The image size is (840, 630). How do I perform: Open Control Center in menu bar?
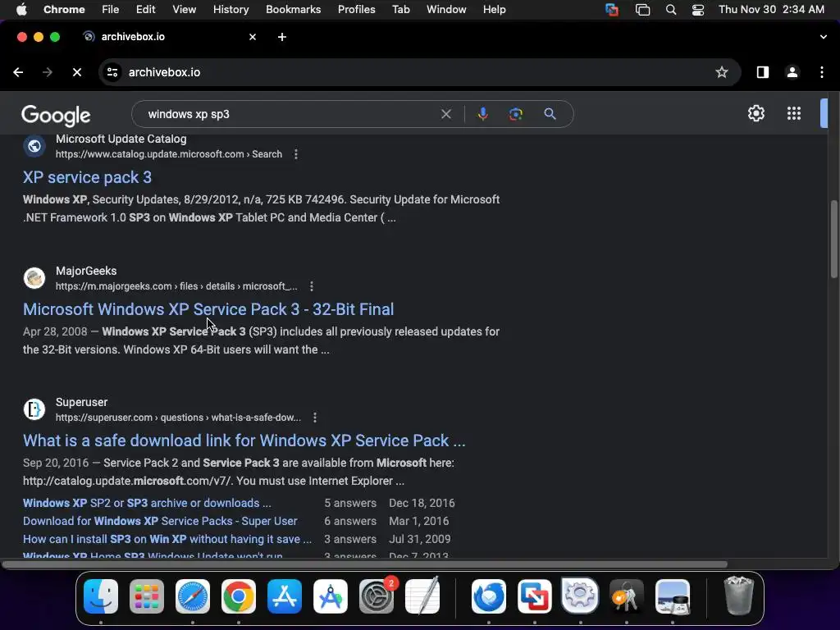[x=698, y=10]
